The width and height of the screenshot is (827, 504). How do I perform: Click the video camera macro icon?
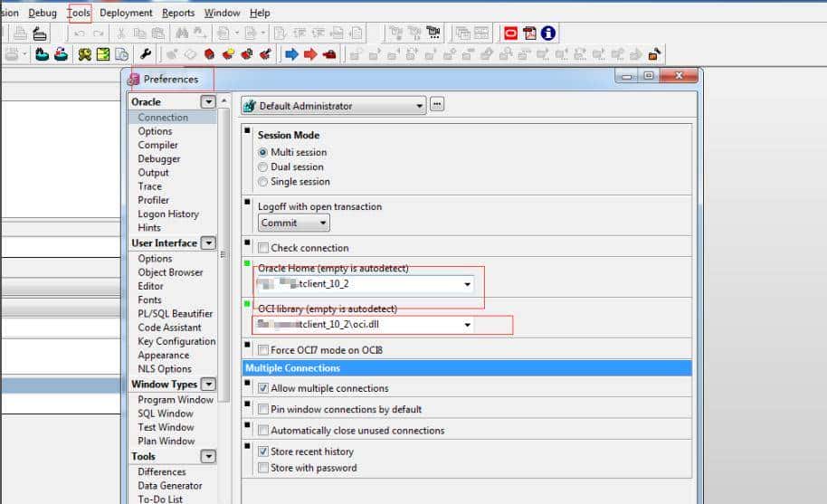pyautogui.click(x=433, y=33)
